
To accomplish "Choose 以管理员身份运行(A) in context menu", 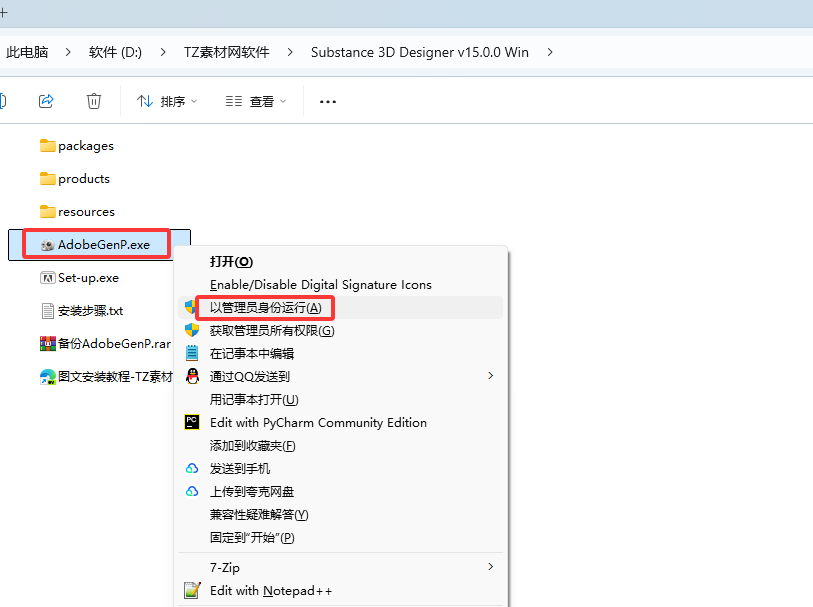I will coord(340,307).
